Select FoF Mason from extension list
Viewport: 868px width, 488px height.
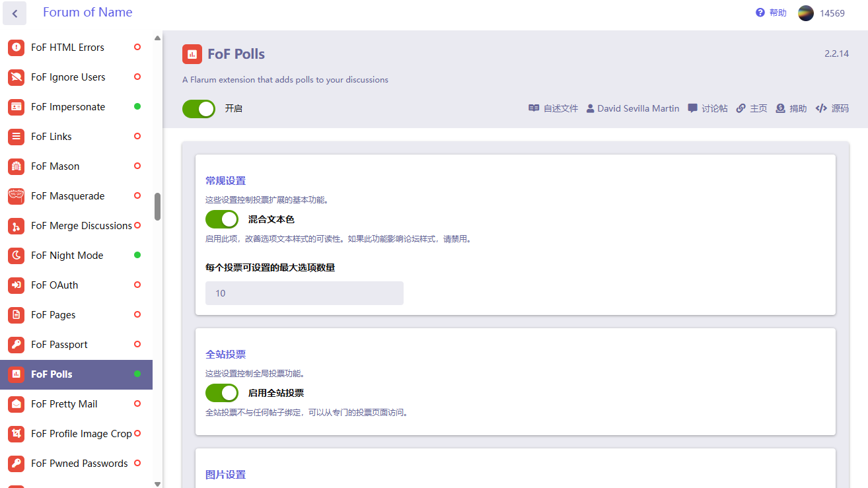(x=76, y=166)
